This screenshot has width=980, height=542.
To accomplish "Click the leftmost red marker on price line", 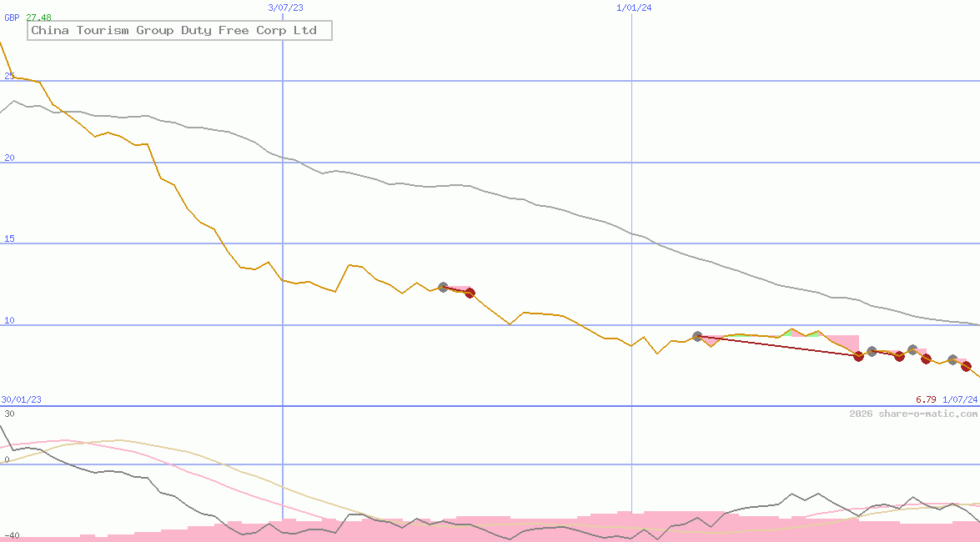I will click(470, 293).
